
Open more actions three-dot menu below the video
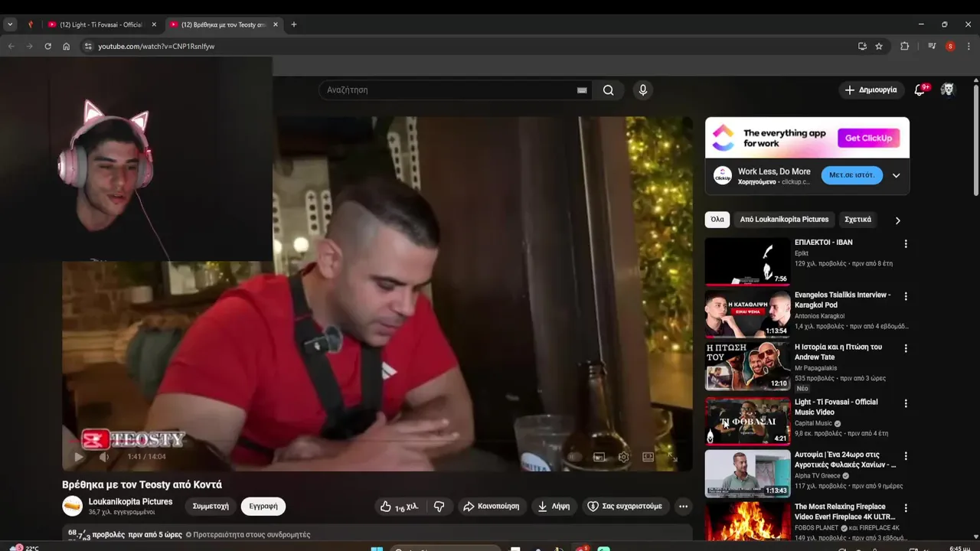pyautogui.click(x=683, y=507)
